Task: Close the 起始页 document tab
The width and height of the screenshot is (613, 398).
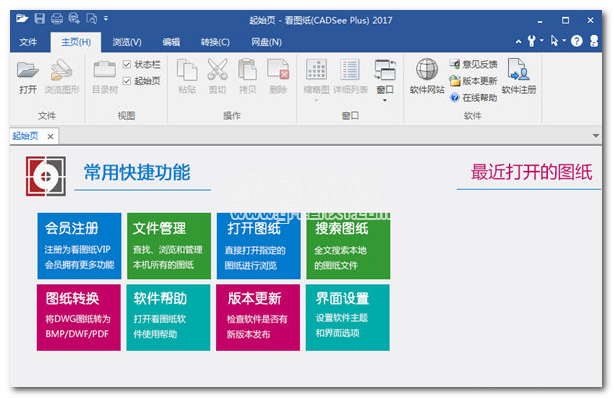Action: (50, 136)
